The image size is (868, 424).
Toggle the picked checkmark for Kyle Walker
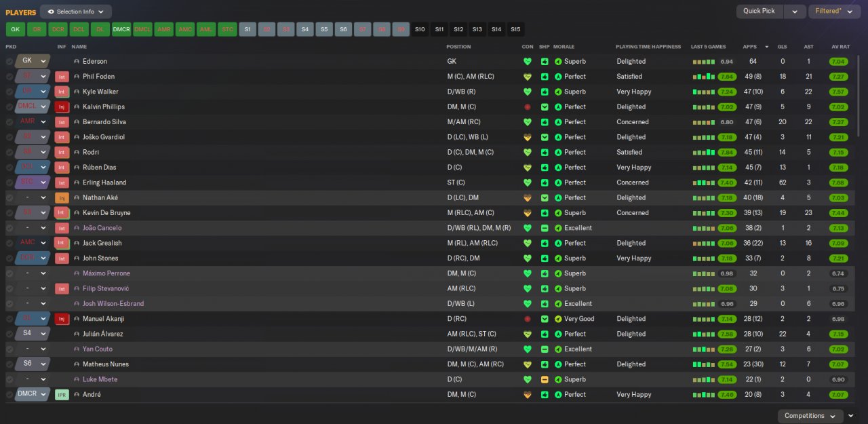9,92
